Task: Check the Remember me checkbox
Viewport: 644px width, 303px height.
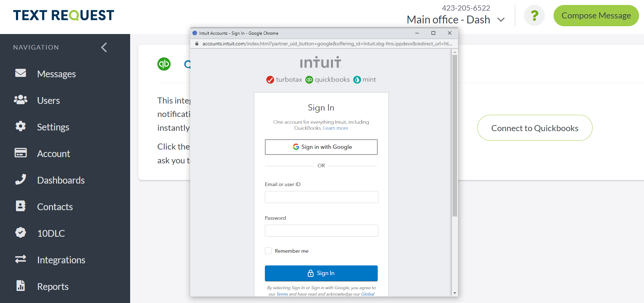Action: [268, 251]
